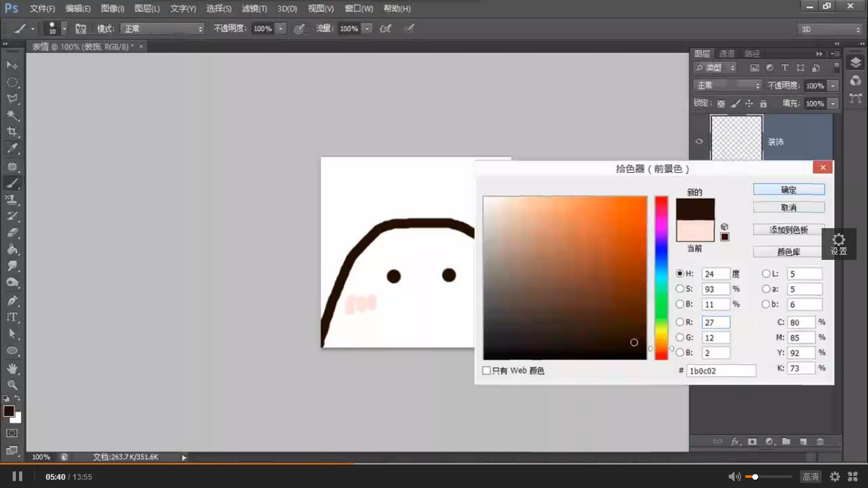
Task: Select the S saturation radio button
Action: click(x=680, y=289)
